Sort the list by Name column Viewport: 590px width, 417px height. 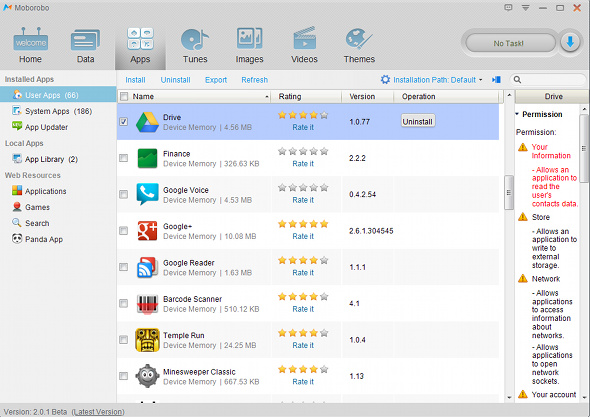point(194,96)
